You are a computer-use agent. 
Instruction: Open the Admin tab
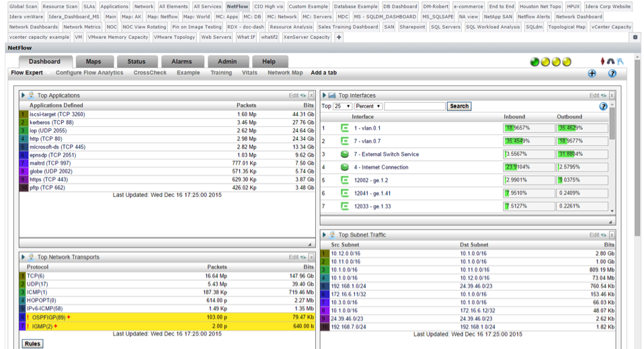coord(227,62)
